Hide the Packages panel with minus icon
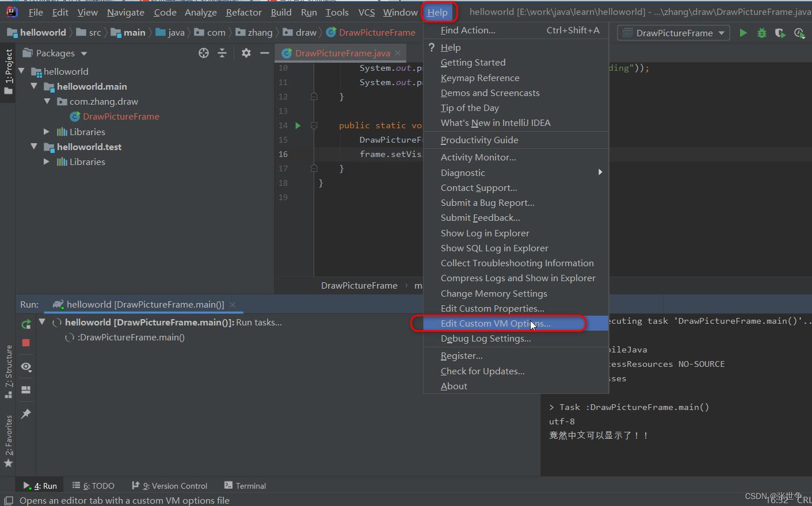Screen dimensions: 812x506 (265, 53)
